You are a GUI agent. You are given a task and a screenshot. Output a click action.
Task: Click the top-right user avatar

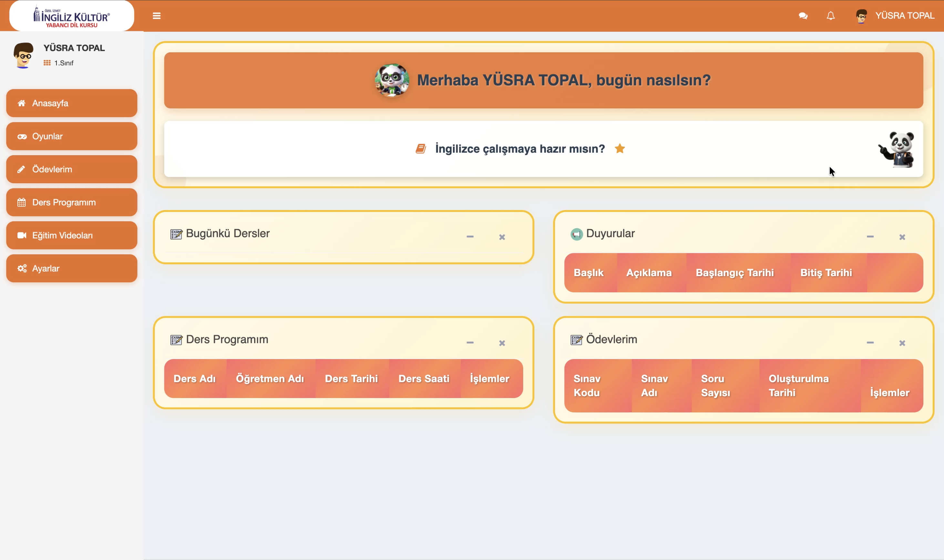[x=861, y=16]
